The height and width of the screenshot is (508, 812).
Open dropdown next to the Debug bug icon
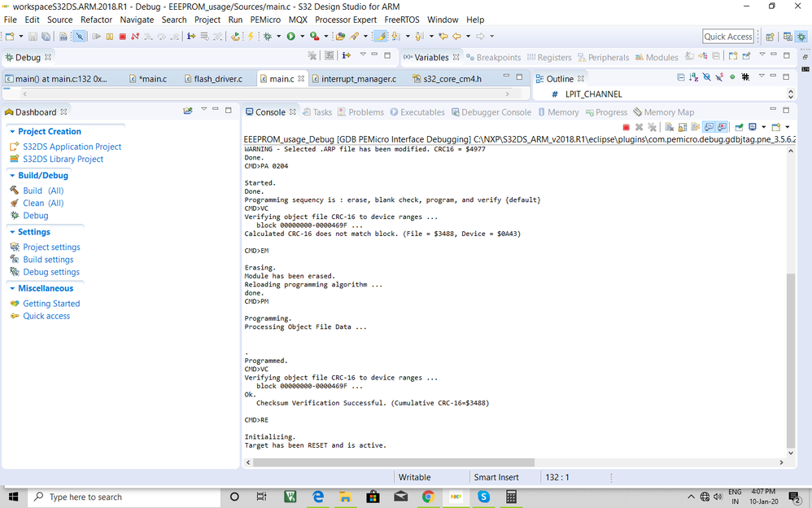(x=278, y=37)
